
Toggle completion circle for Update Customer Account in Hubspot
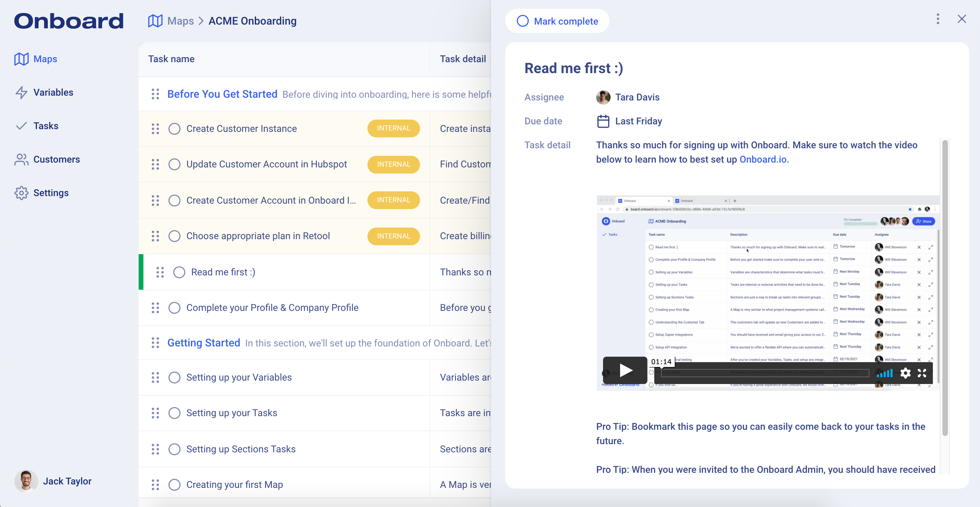pos(174,164)
